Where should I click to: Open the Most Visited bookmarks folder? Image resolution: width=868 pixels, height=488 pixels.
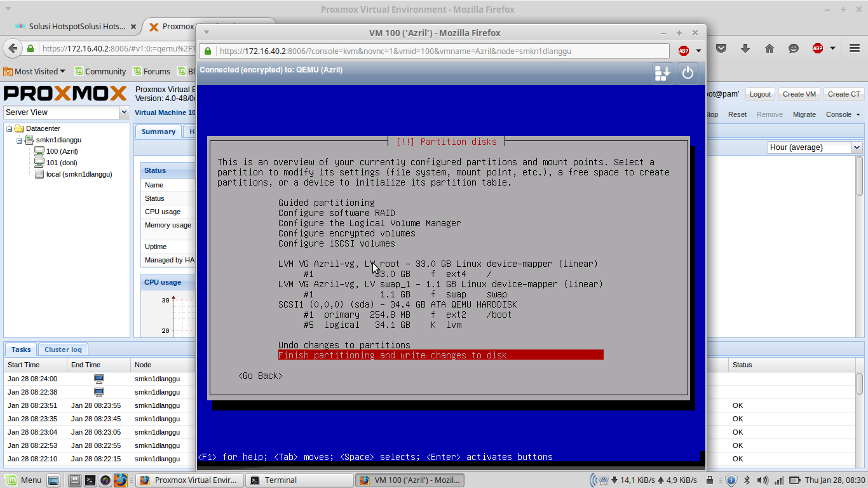pos(34,72)
